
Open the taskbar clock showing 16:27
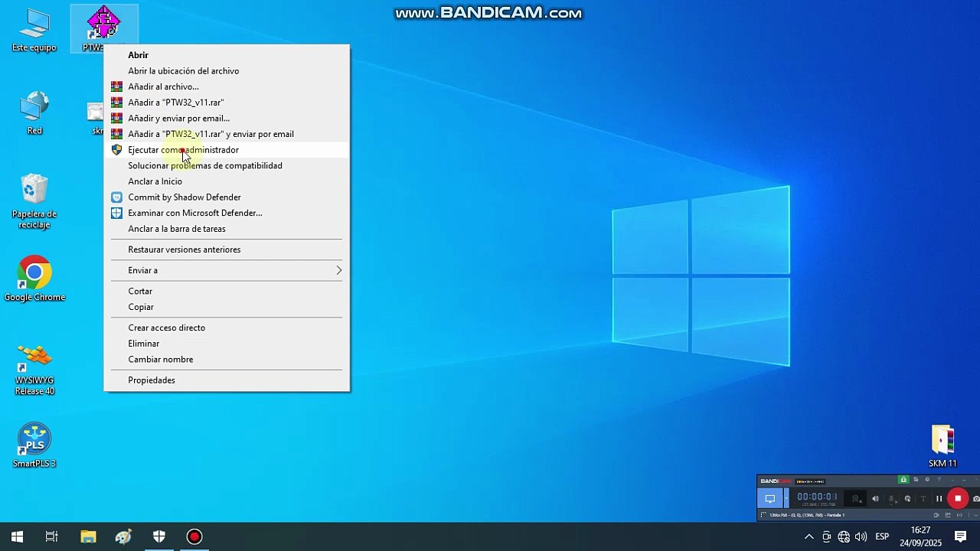click(x=921, y=536)
